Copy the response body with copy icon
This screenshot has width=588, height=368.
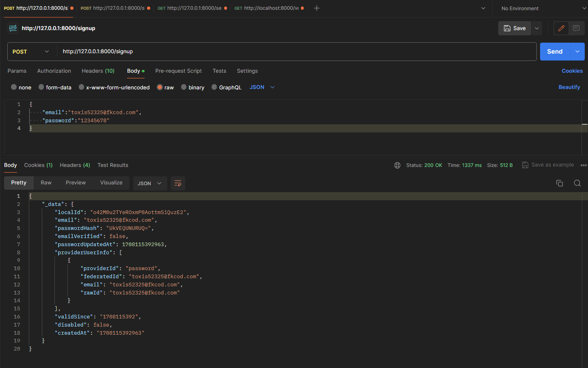coord(560,183)
